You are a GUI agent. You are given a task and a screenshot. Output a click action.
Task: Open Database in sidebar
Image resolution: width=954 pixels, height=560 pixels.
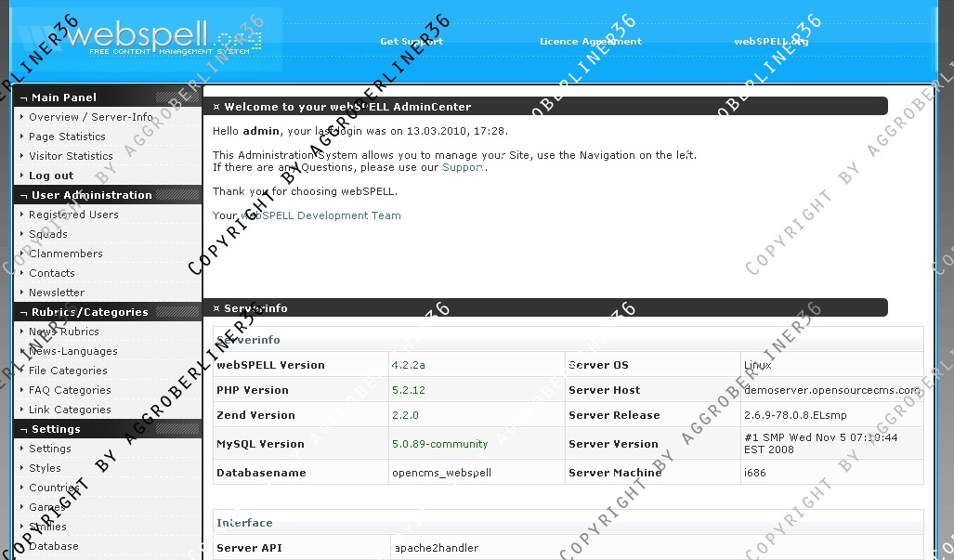pos(54,546)
